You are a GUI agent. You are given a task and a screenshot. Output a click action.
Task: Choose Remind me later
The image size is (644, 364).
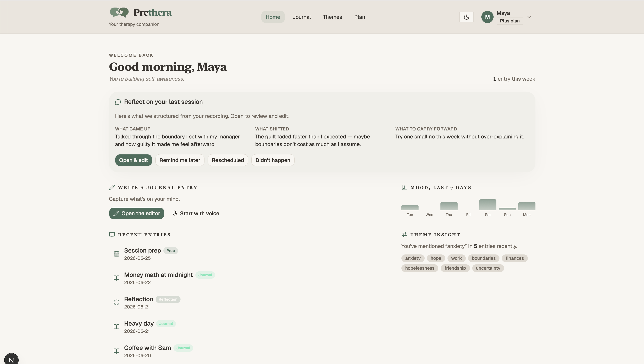(x=180, y=160)
